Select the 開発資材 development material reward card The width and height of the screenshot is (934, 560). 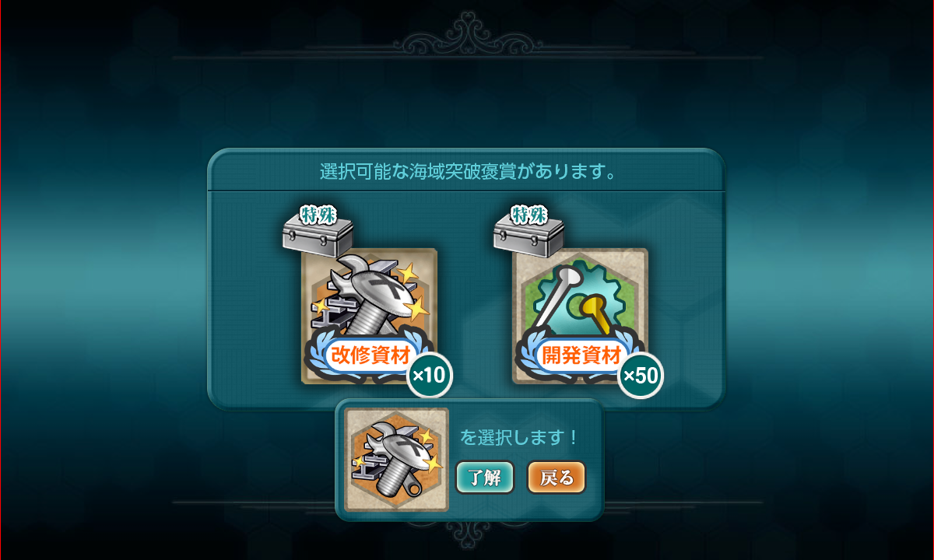pos(580,316)
